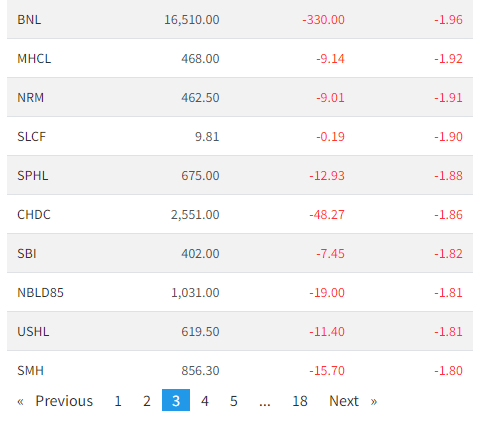Screen dimensions: 489x426
Task: Select the SBI stock symbol
Action: (27, 254)
